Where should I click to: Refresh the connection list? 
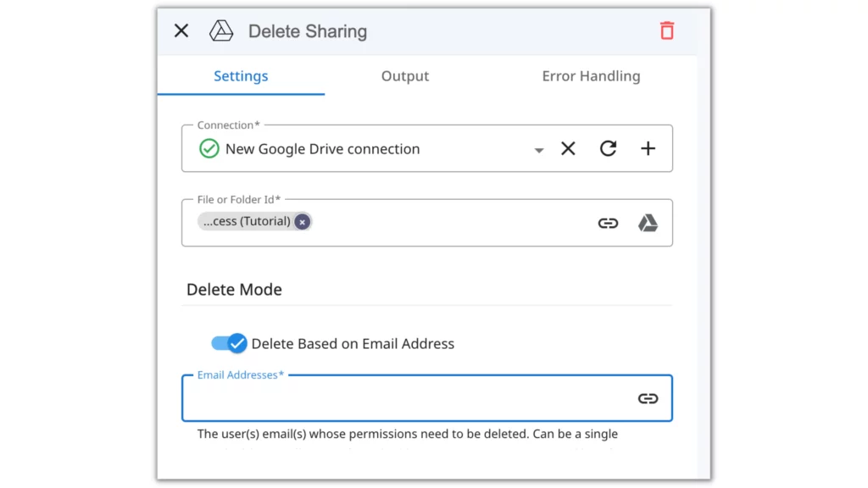point(608,148)
